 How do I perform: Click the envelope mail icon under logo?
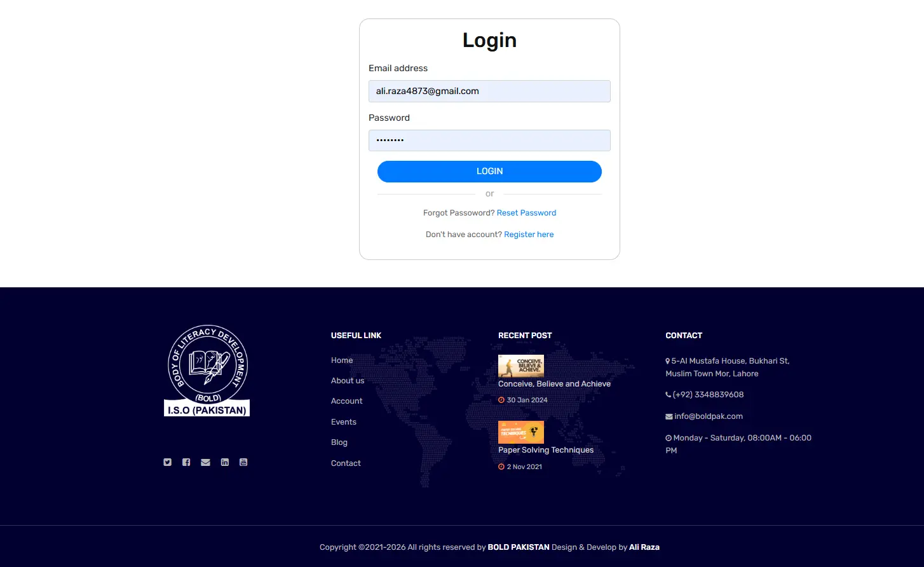pyautogui.click(x=205, y=462)
